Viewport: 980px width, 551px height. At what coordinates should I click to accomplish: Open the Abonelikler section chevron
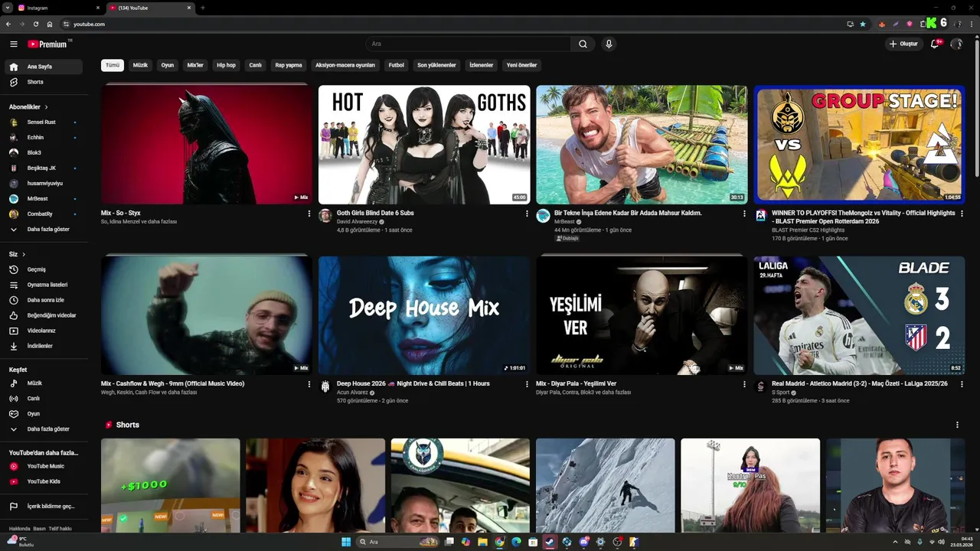(46, 107)
